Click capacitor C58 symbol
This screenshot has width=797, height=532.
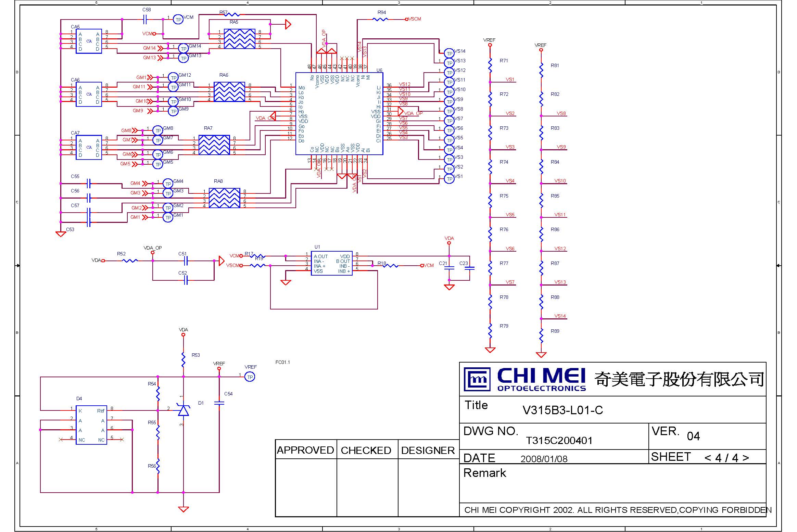[145, 20]
